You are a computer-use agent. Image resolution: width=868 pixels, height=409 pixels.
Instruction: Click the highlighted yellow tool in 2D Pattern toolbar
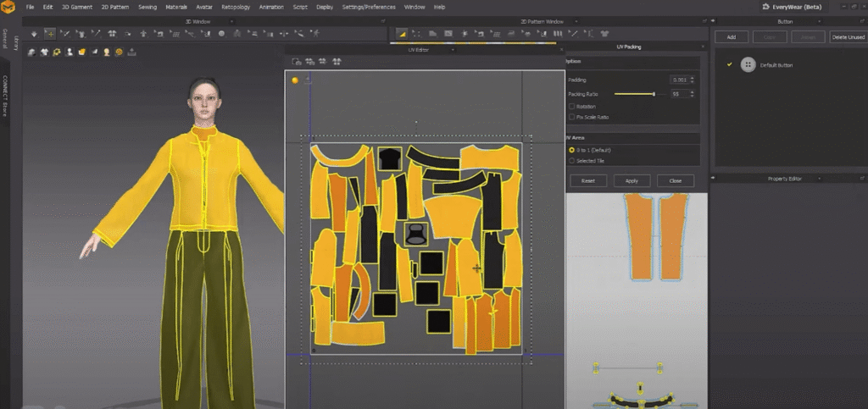pyautogui.click(x=402, y=34)
